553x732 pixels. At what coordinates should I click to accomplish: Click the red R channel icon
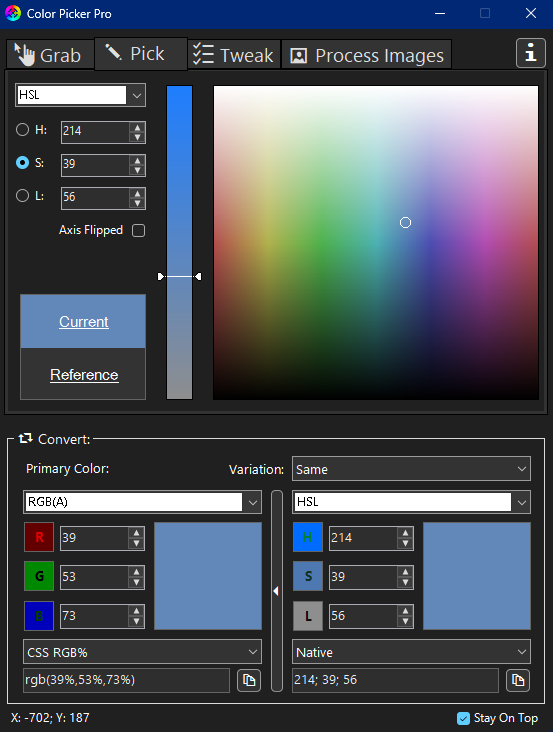(39, 537)
